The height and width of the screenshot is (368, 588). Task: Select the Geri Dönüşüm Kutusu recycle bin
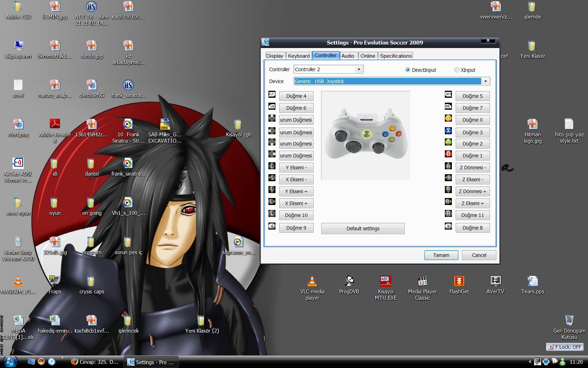click(569, 327)
